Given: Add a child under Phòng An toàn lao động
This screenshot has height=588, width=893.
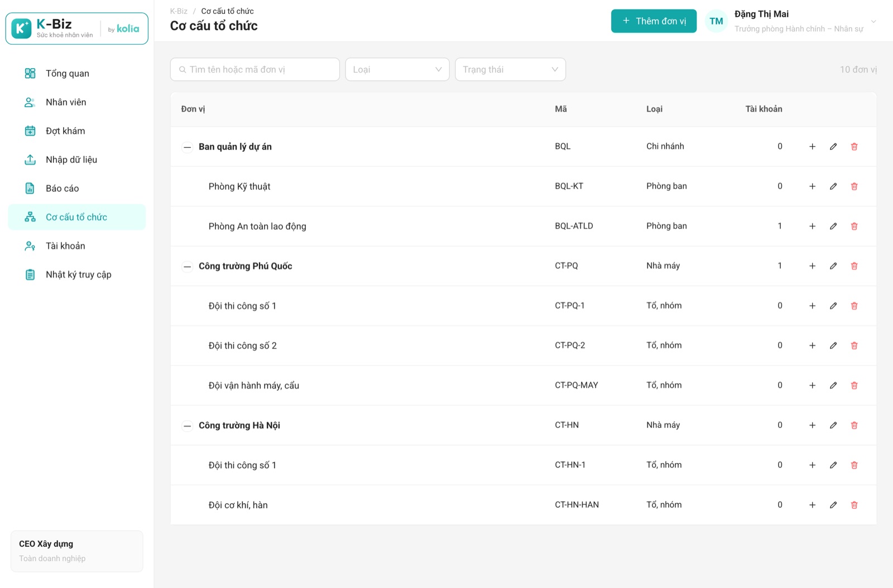Looking at the screenshot, I should [812, 226].
